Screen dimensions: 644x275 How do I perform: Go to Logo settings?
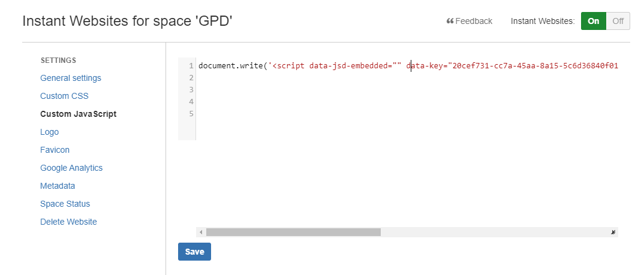[x=49, y=132]
